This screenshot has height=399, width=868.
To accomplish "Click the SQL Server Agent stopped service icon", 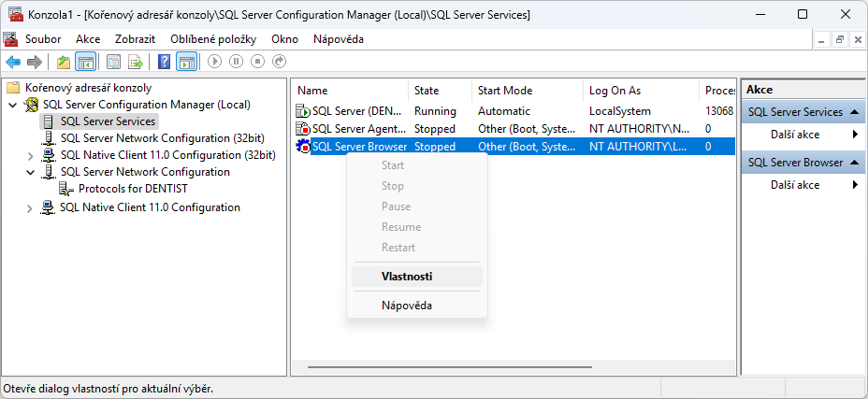I will pyautogui.click(x=303, y=129).
